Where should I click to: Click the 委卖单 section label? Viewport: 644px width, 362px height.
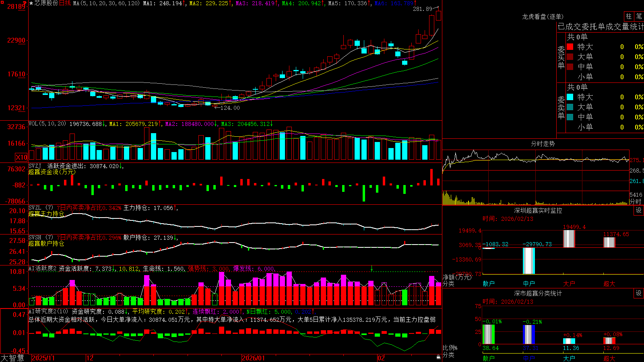coord(561,107)
